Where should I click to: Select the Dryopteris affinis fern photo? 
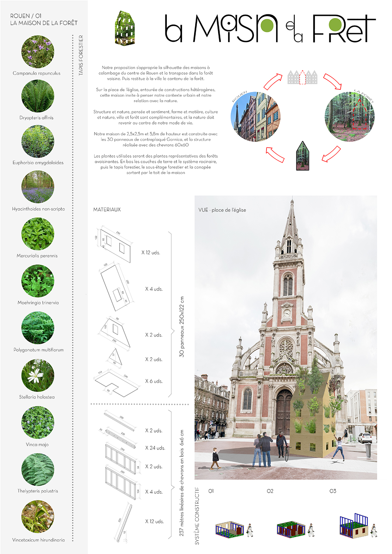pyautogui.click(x=38, y=96)
